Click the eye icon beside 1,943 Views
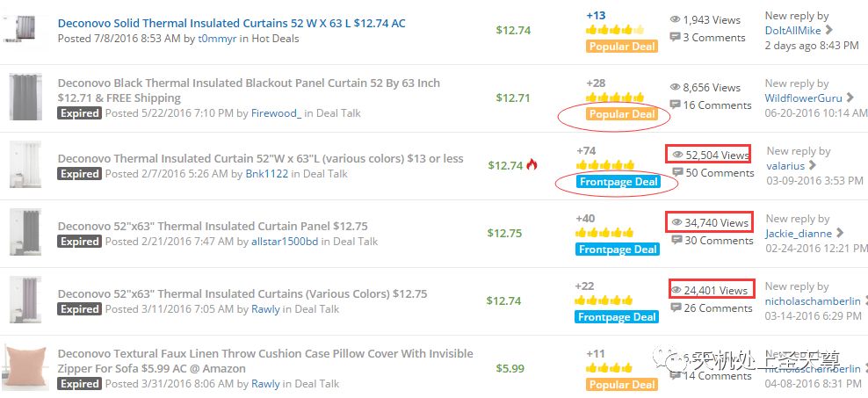 [675, 19]
